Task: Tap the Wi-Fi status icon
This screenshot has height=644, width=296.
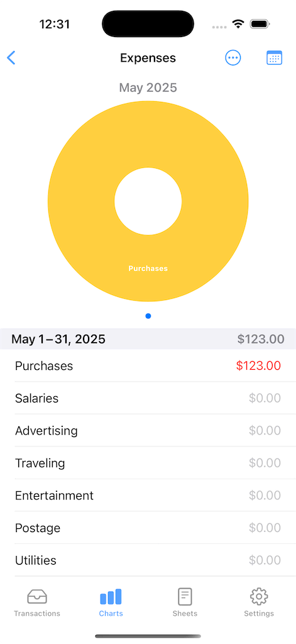Action: click(x=238, y=24)
